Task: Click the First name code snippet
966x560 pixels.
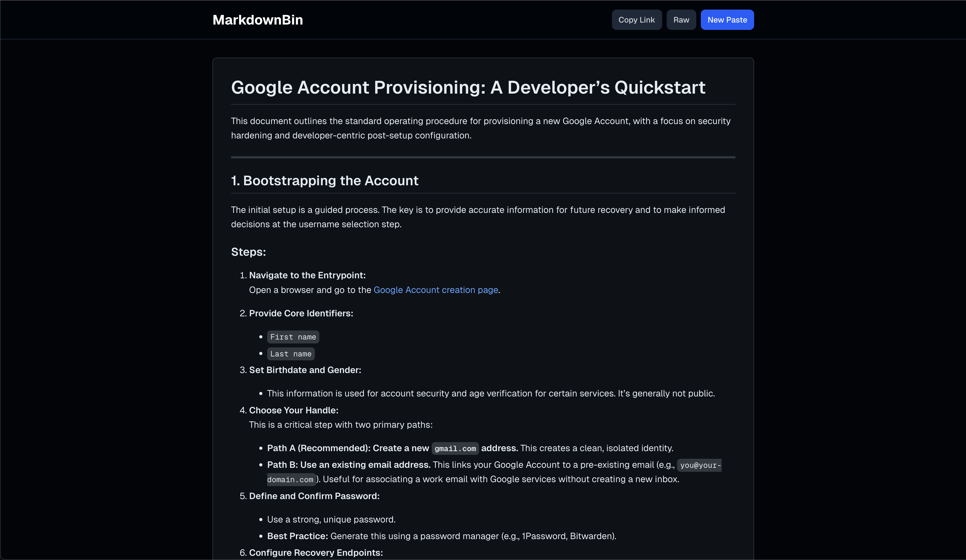Action: coord(293,337)
